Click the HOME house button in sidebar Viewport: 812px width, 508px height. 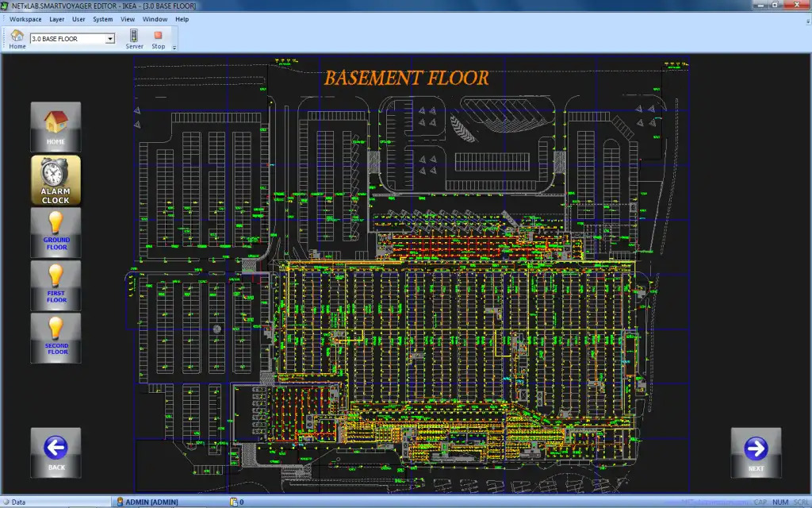[56, 126]
